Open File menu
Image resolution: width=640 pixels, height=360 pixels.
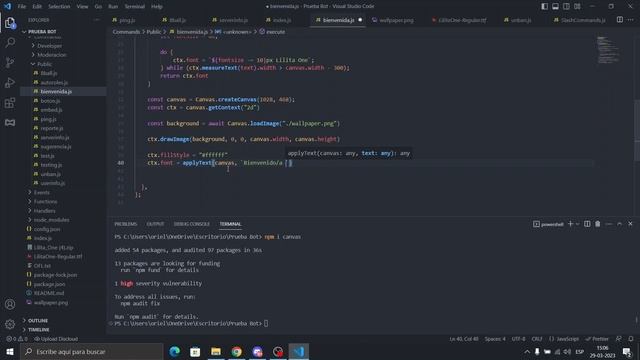point(22,7)
